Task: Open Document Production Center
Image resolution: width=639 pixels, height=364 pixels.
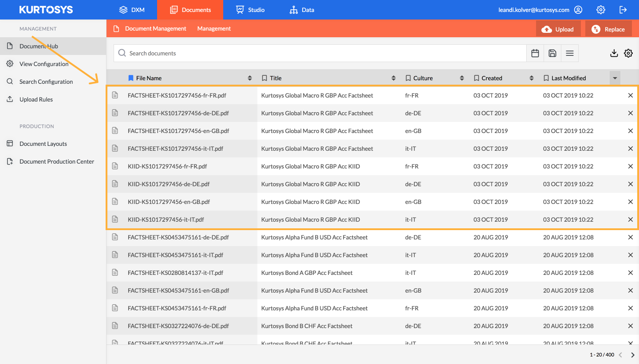Action: (x=53, y=161)
